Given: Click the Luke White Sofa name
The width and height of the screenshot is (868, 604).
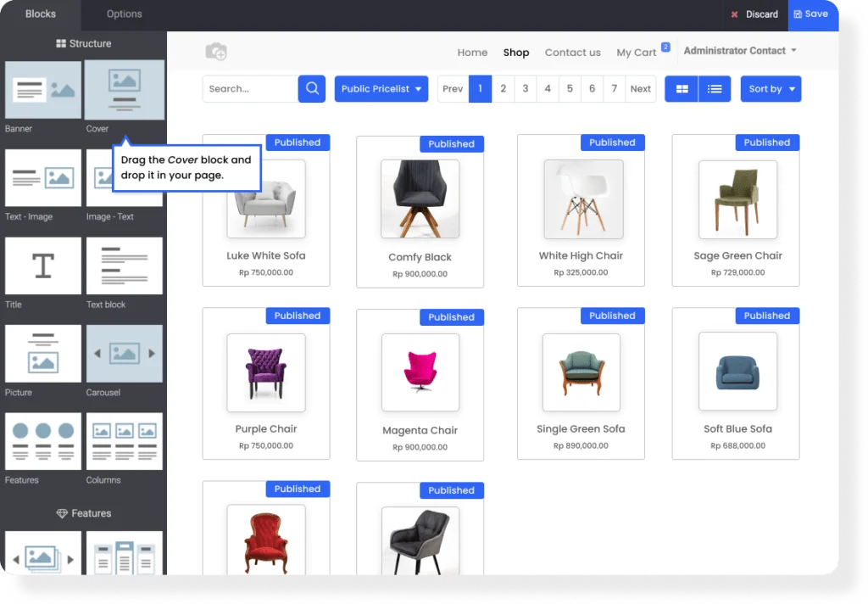Looking at the screenshot, I should (265, 255).
